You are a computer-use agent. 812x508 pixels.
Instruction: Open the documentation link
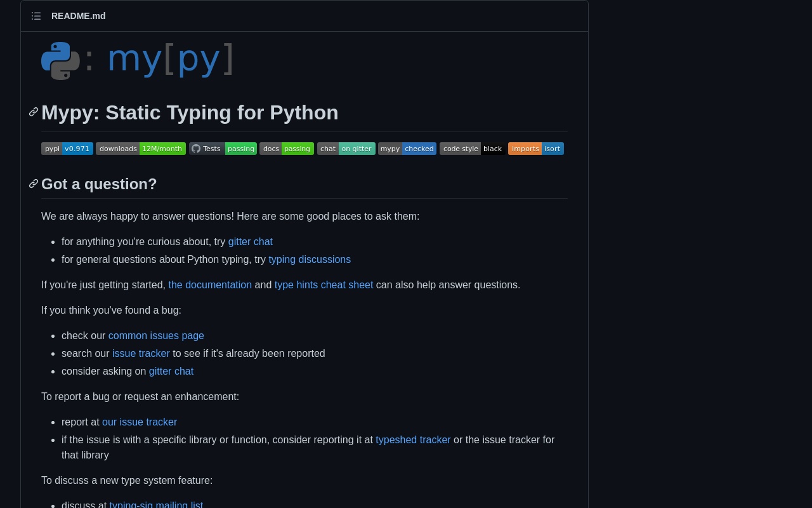210,285
